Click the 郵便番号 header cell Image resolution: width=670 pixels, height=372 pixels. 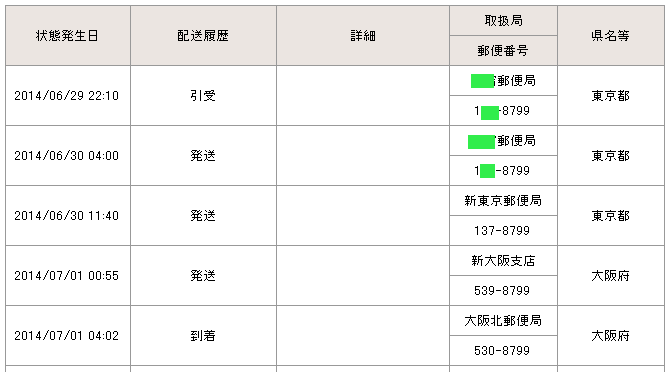[503, 50]
